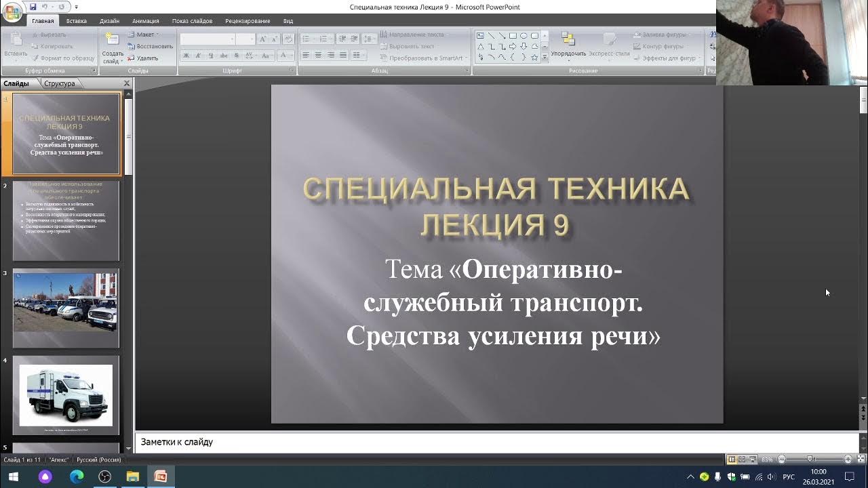
Task: Click Восстановить slide reset
Action: click(x=150, y=46)
